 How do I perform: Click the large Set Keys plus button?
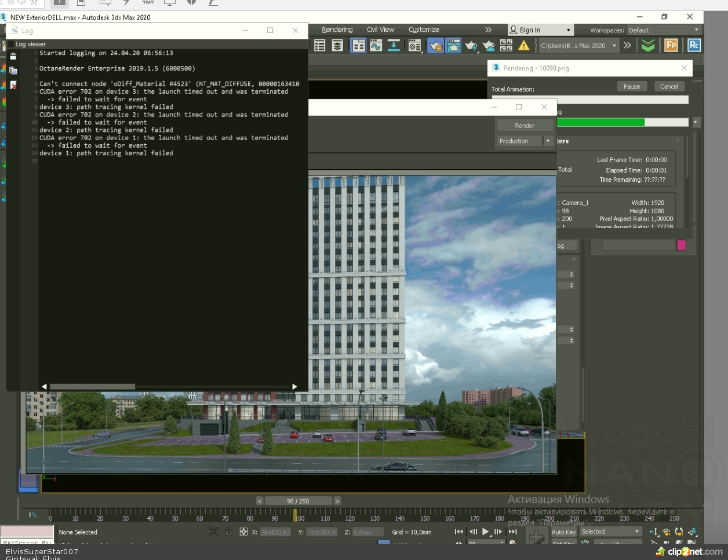[537, 536]
